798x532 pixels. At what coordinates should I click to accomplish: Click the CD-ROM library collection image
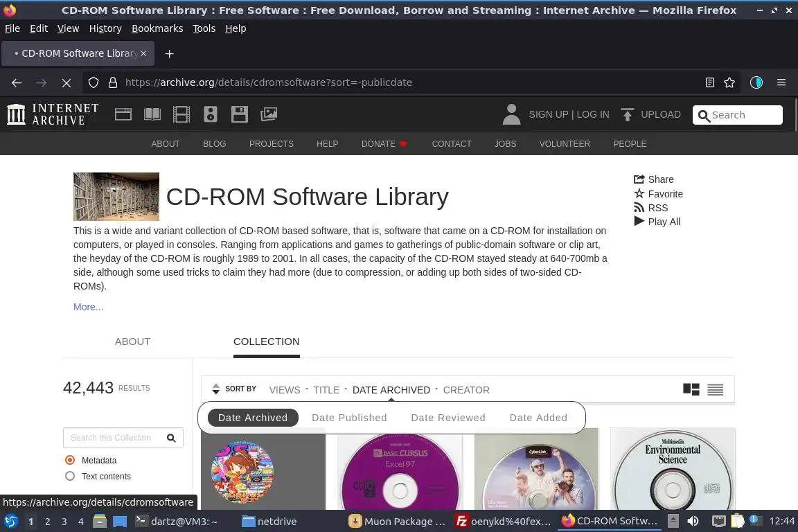116,197
